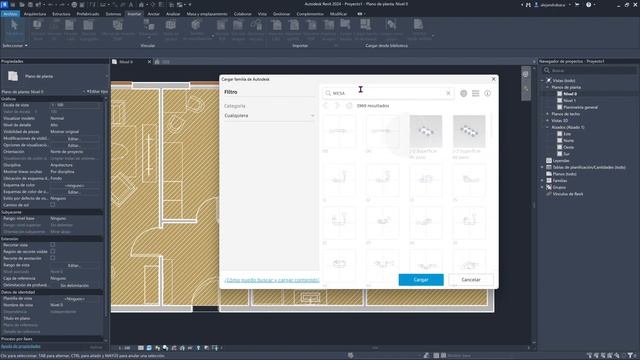
Task: Click the plan view icon beside Plano de planta
Action: tap(13, 76)
